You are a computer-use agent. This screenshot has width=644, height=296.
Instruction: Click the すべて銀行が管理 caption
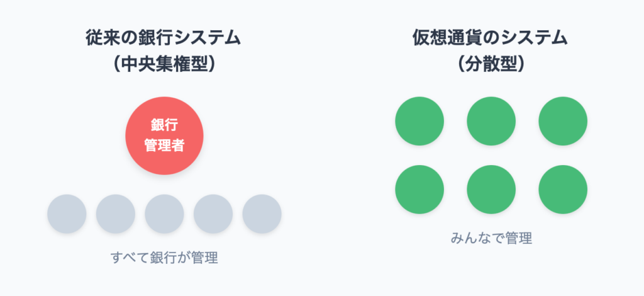point(164,258)
